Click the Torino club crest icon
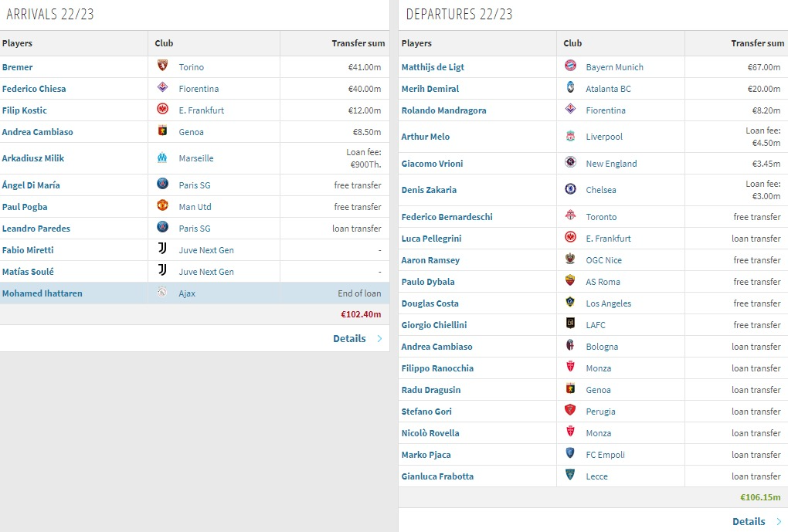 pyautogui.click(x=162, y=67)
